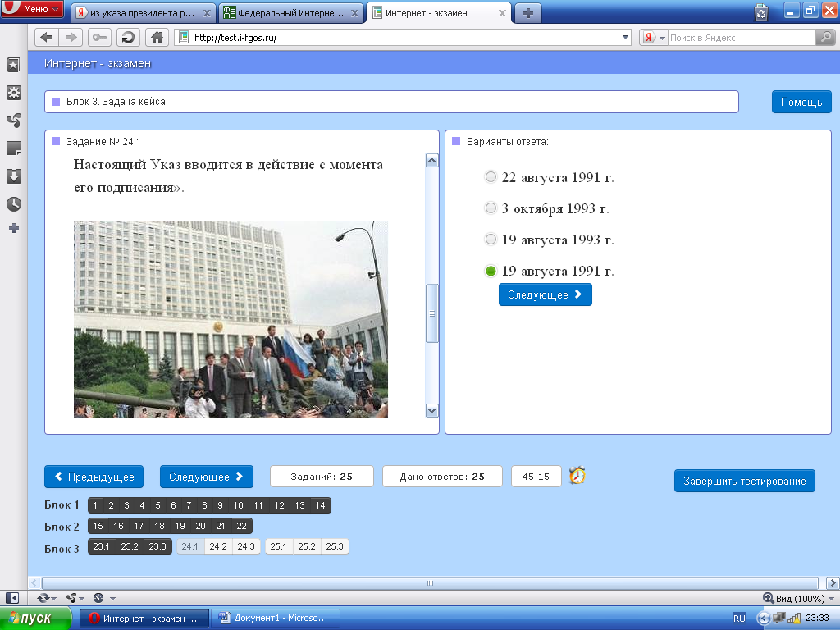Go to question 7 in Блок 1
The height and width of the screenshot is (630, 840).
point(189,505)
